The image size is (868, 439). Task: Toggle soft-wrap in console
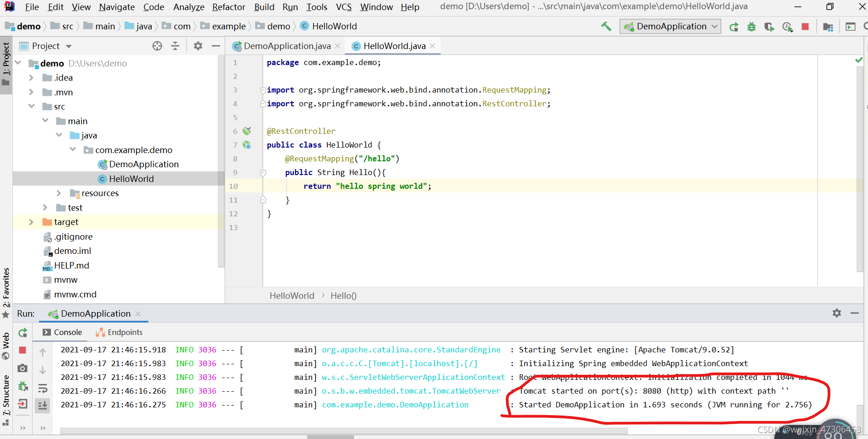43,389
